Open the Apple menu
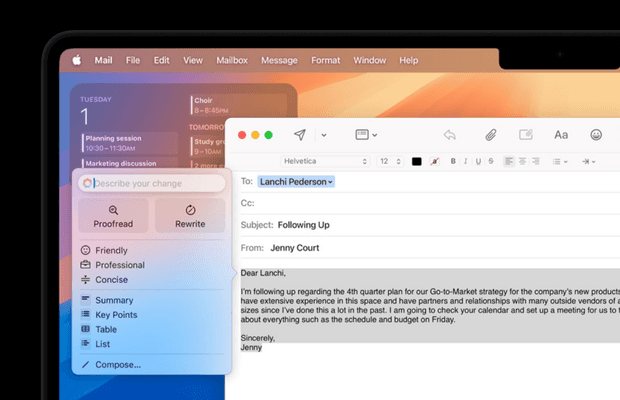 coord(77,60)
